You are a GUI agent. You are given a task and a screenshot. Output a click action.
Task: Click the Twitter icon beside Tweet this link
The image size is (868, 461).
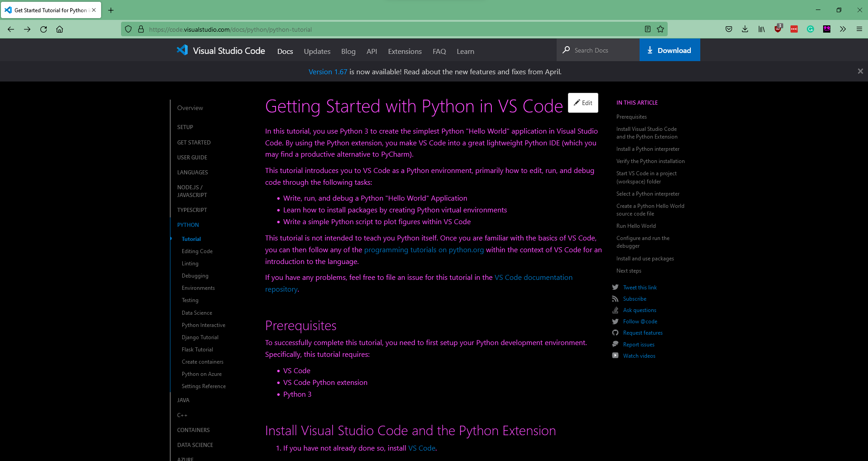pyautogui.click(x=615, y=287)
